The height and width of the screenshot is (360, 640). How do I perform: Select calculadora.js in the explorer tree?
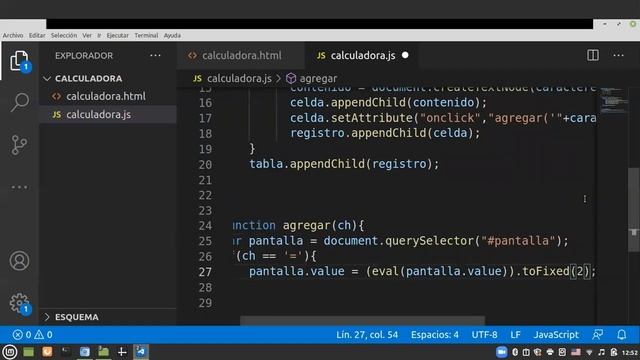[x=108, y=115]
